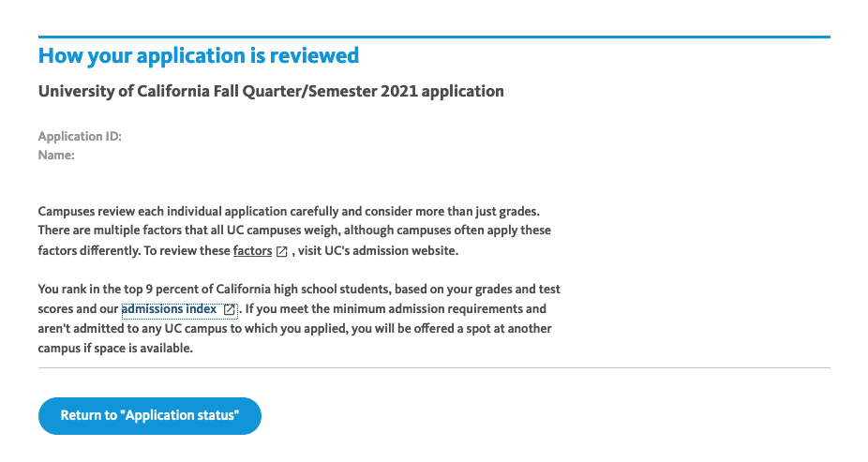The width and height of the screenshot is (868, 462).
Task: Click the "aren't admitted to any UC campus" line
Action: [x=294, y=329]
